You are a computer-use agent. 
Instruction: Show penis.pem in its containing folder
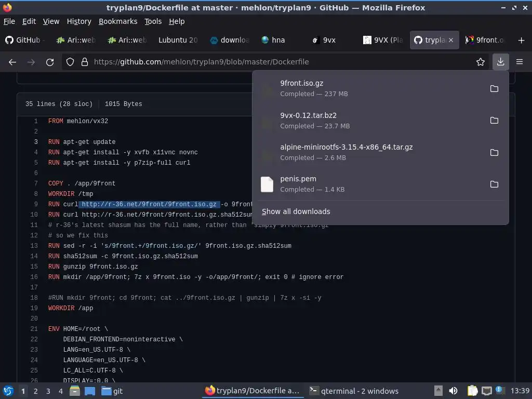coord(495,184)
